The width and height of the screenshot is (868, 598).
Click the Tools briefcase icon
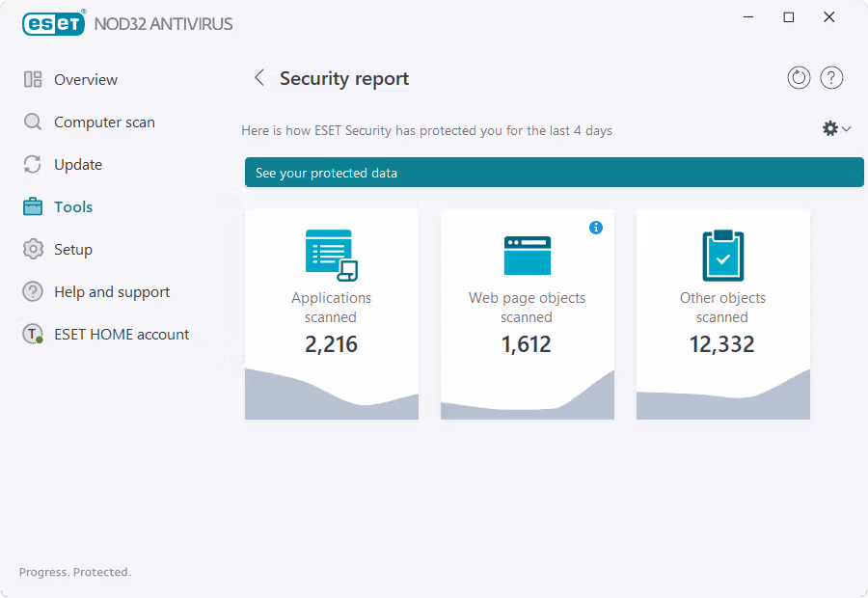(33, 206)
